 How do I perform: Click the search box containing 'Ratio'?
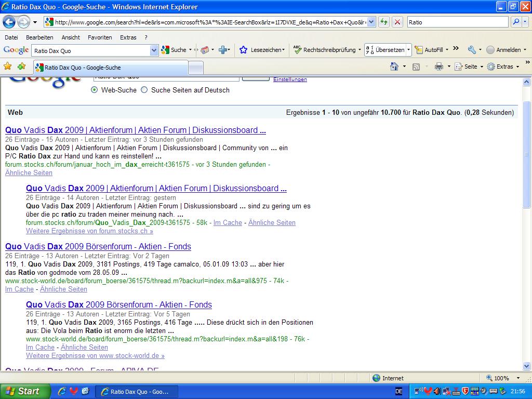(x=458, y=22)
